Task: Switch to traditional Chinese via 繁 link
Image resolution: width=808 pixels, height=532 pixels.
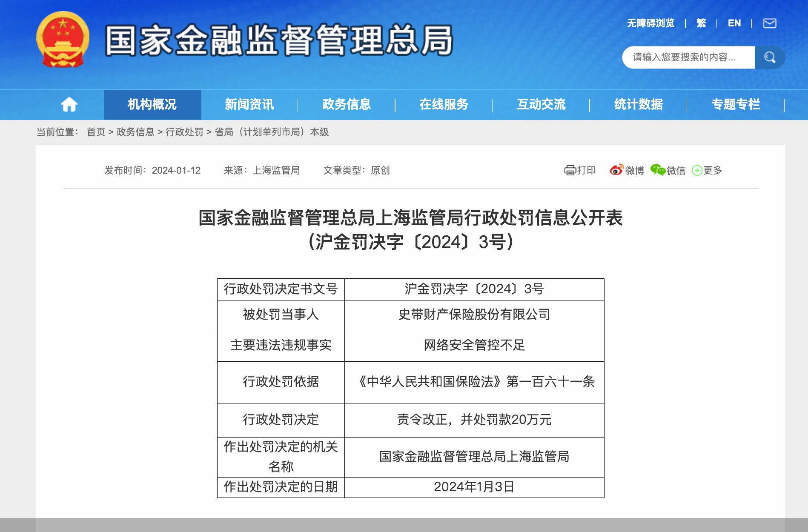Action: pos(701,23)
